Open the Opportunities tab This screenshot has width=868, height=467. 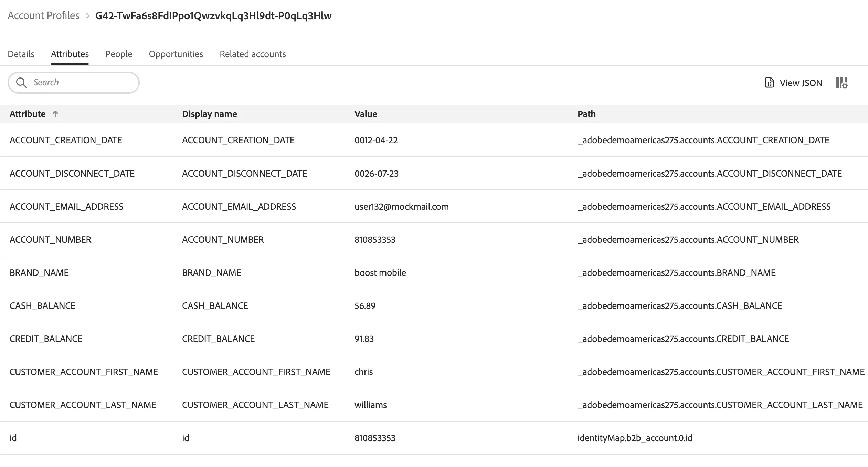click(x=176, y=54)
